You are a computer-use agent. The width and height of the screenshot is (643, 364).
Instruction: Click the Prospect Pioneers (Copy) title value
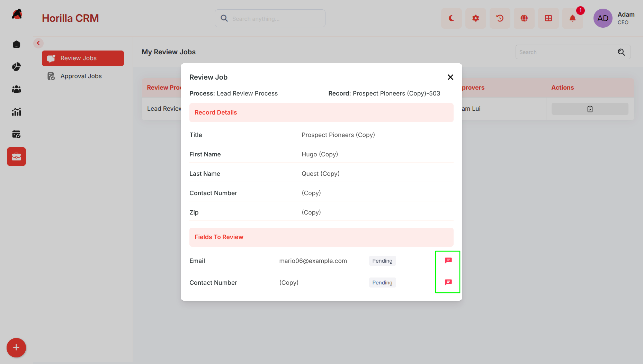pyautogui.click(x=338, y=135)
